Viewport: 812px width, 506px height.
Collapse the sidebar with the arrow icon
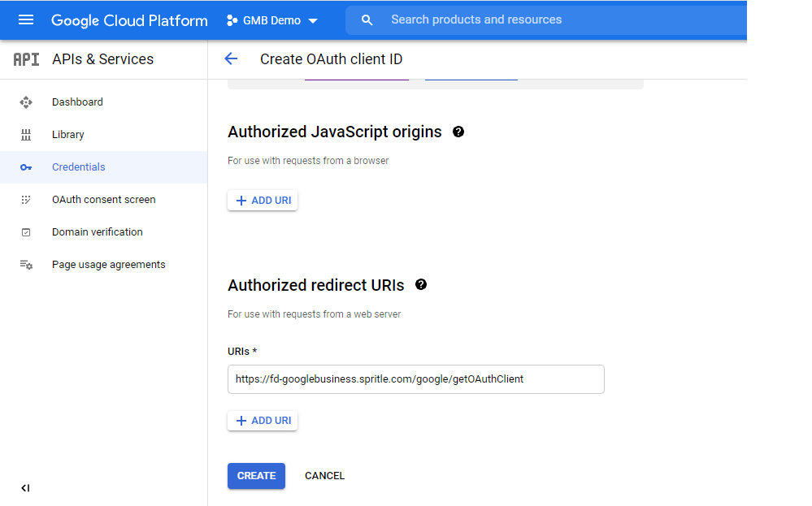pyautogui.click(x=25, y=488)
